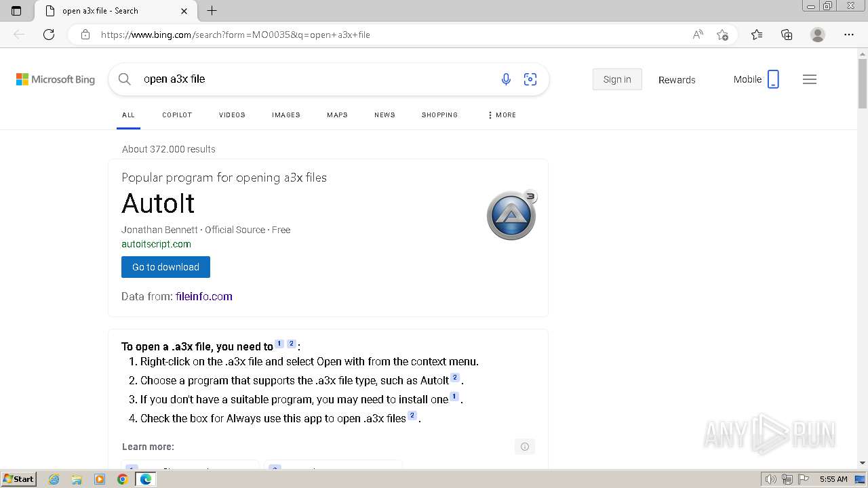The height and width of the screenshot is (488, 868).
Task: Open the Favorites list
Action: pos(757,35)
